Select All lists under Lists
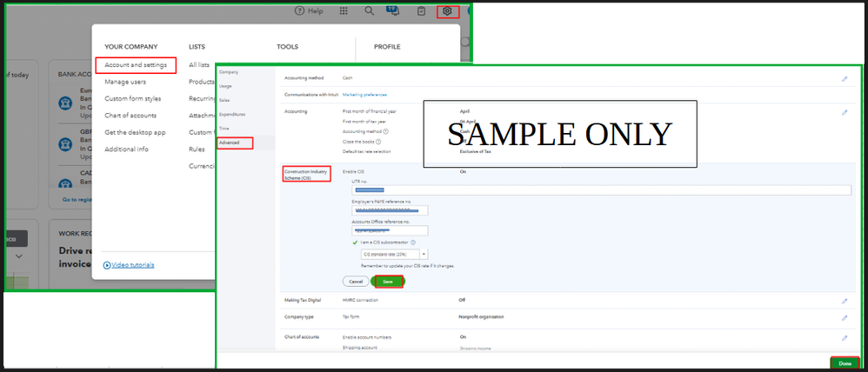The image size is (868, 372). pyautogui.click(x=198, y=65)
